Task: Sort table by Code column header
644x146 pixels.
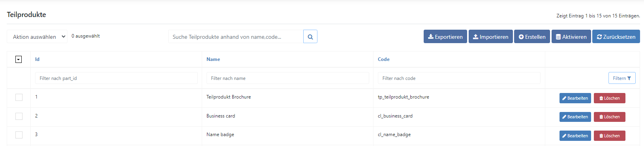Action: (384, 59)
